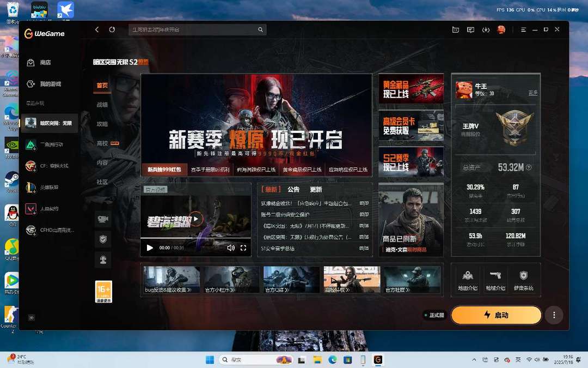588x368 pixels.
Task: Click the video camera icon below the tabs
Action: (103, 219)
